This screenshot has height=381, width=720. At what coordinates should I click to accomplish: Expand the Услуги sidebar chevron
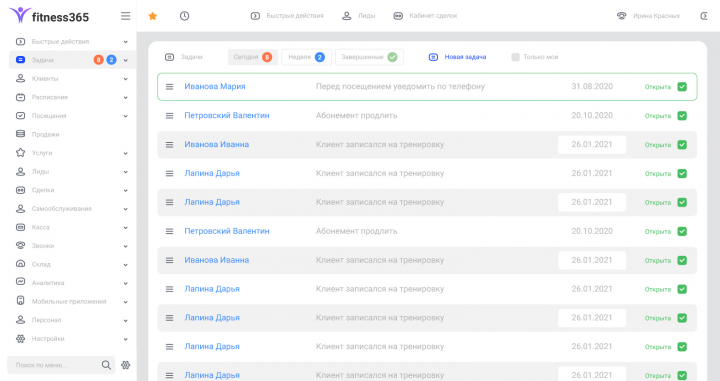[125, 153]
